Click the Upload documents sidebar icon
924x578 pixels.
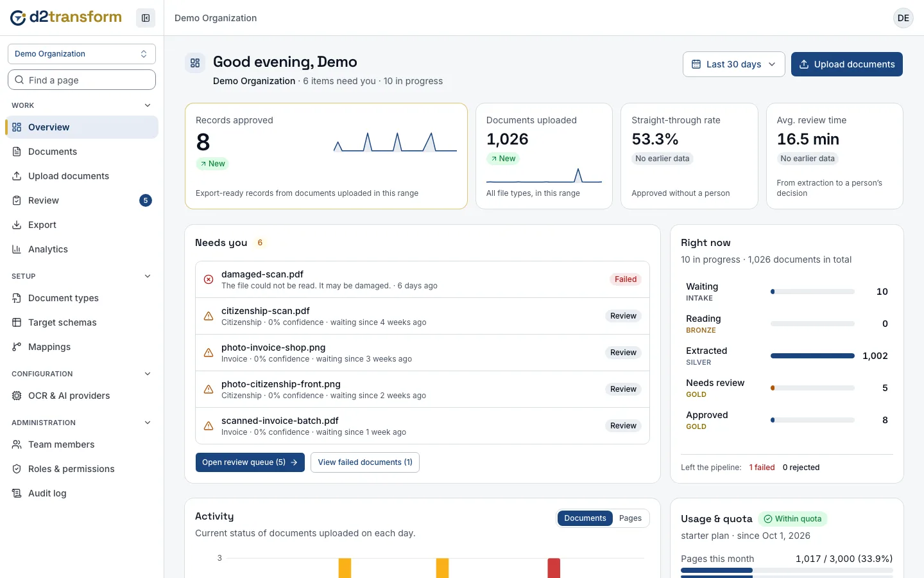[x=17, y=176]
